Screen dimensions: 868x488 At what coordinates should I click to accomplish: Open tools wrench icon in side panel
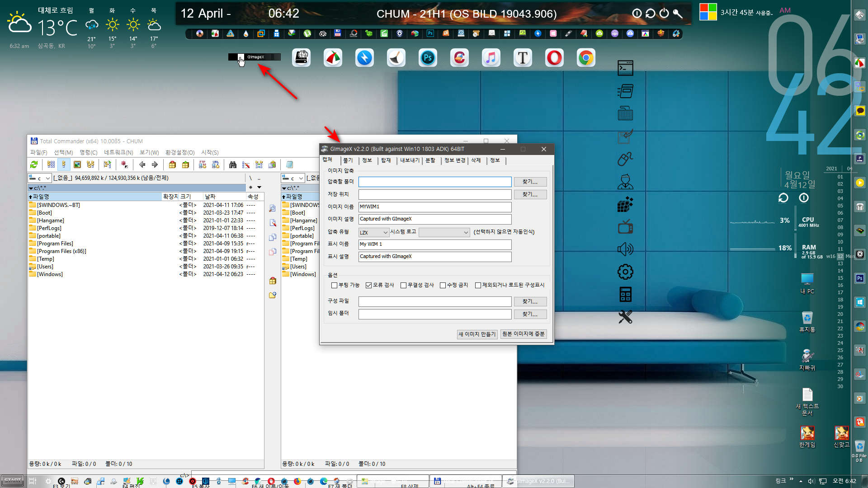click(x=625, y=317)
